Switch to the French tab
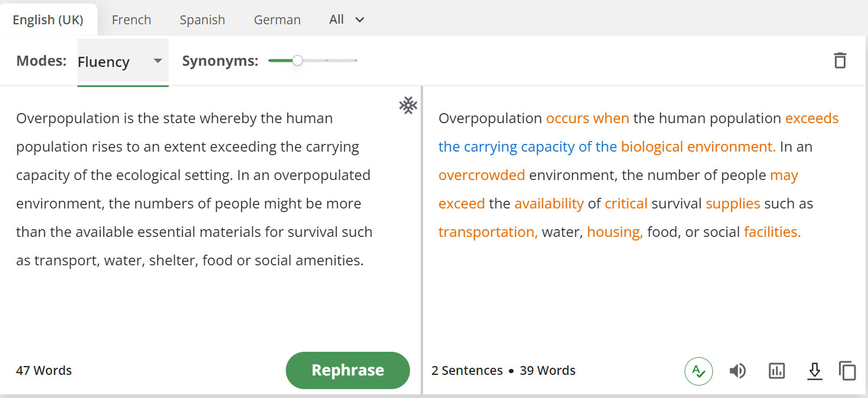 [x=131, y=20]
